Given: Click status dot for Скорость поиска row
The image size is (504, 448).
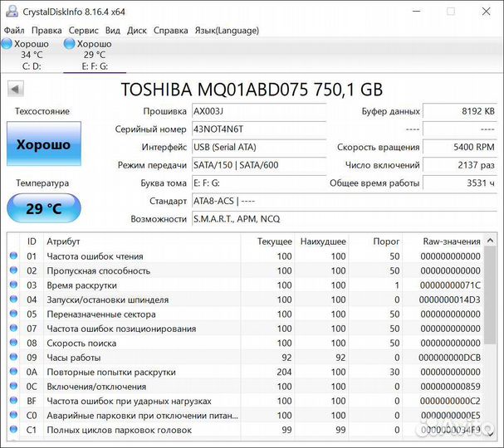Looking at the screenshot, I should click(x=13, y=343).
